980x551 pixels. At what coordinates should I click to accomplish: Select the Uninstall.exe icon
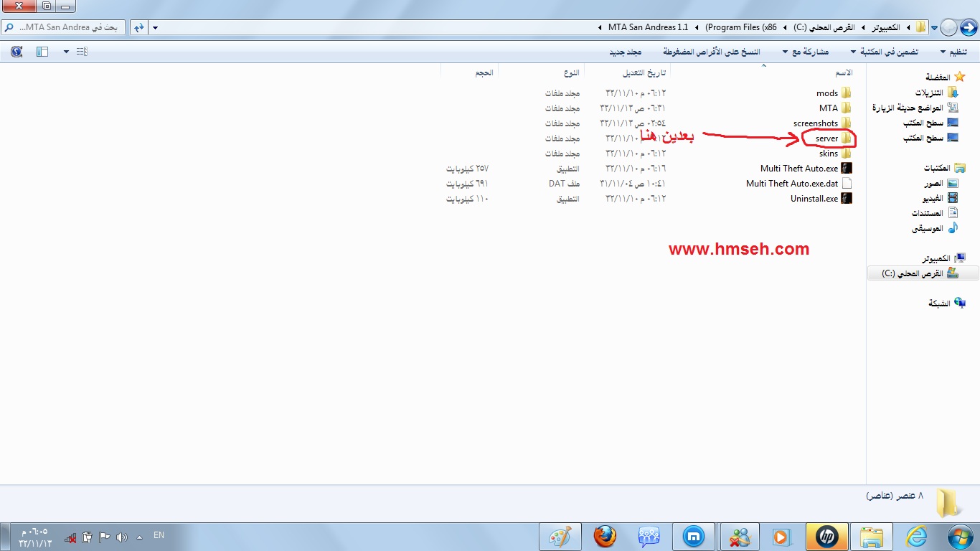(x=847, y=199)
